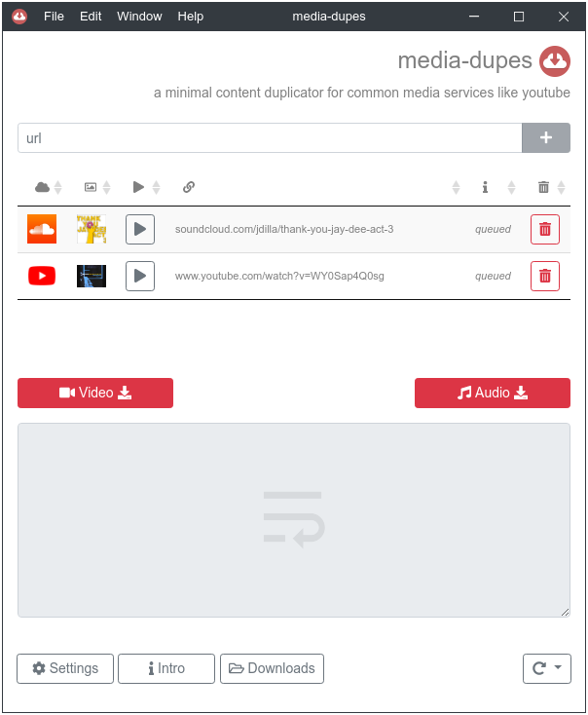Delete the SoundCloud queue entry

tap(545, 229)
